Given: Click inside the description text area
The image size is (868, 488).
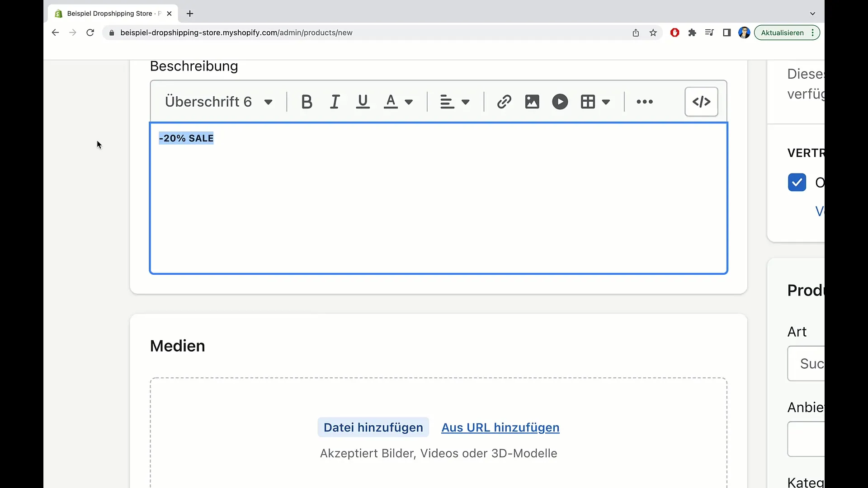Looking at the screenshot, I should (x=439, y=198).
